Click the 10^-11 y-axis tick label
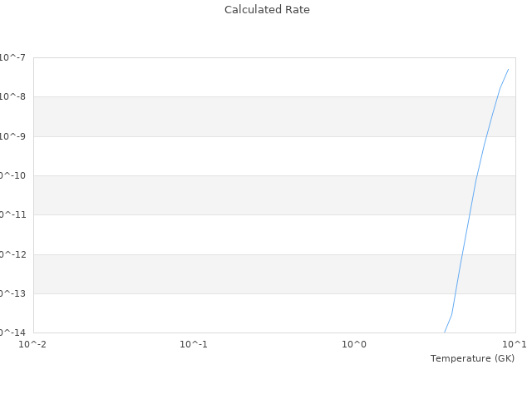Screen dimensions: 532x399 tap(11, 214)
